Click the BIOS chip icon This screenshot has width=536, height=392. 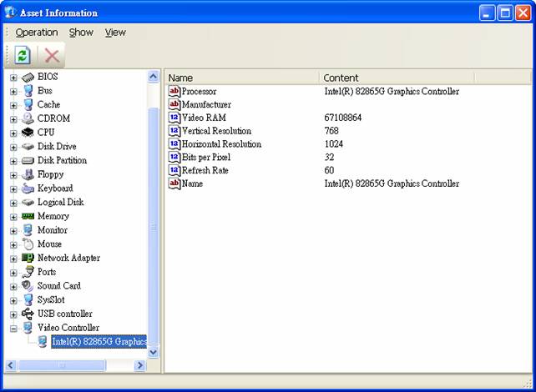[28, 78]
